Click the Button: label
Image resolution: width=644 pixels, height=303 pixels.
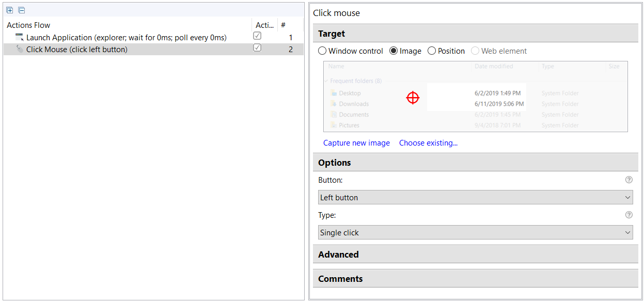331,180
